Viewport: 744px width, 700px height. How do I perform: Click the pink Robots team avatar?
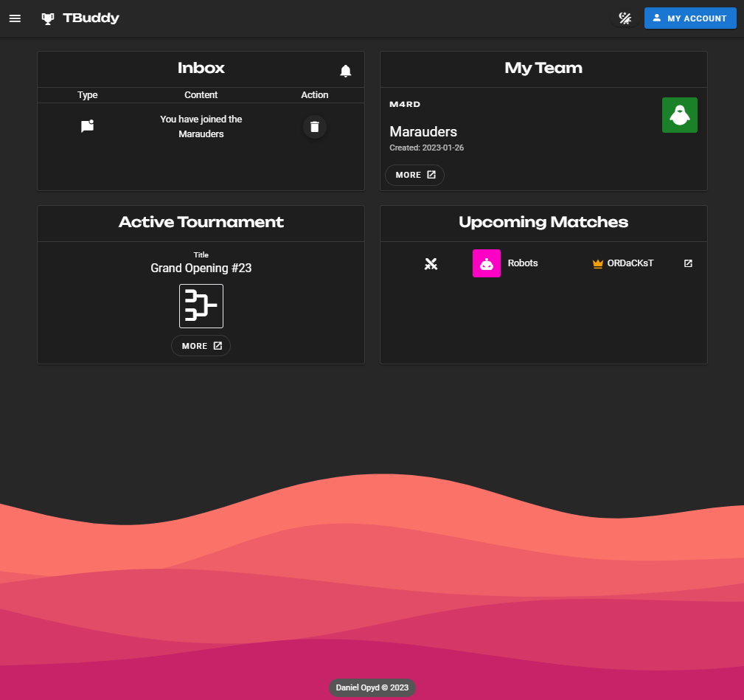pos(487,263)
